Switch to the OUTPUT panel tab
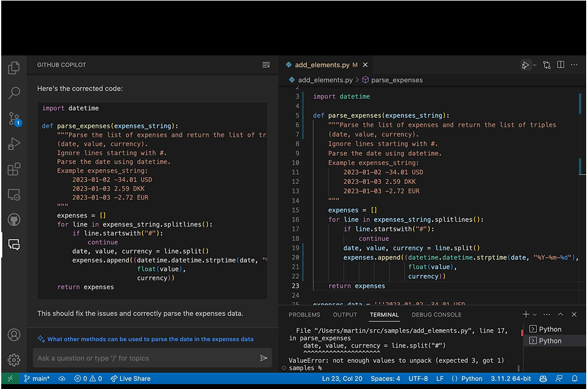Screen dimensions: 588x389 pos(345,315)
